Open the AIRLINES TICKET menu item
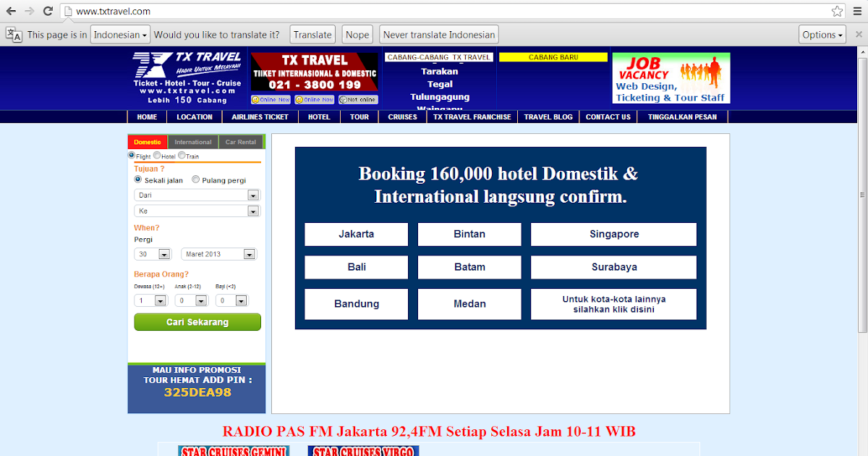This screenshot has width=868, height=456. tap(260, 117)
